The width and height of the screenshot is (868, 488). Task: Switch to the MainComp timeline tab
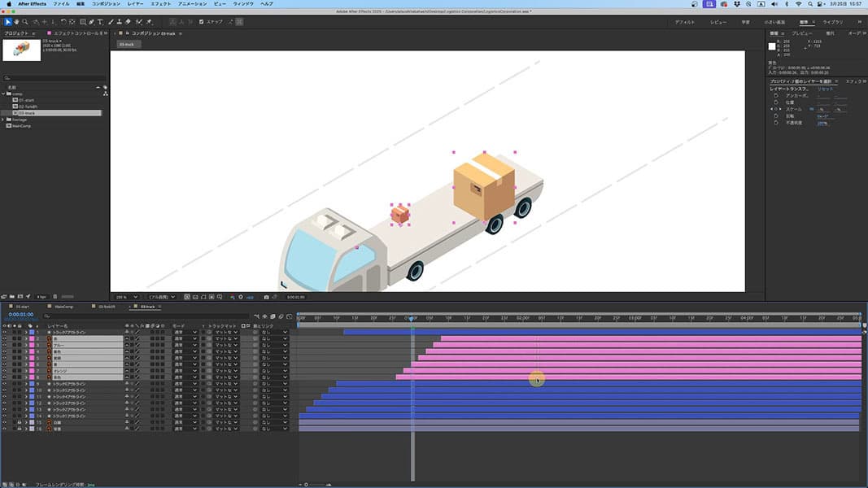click(63, 307)
